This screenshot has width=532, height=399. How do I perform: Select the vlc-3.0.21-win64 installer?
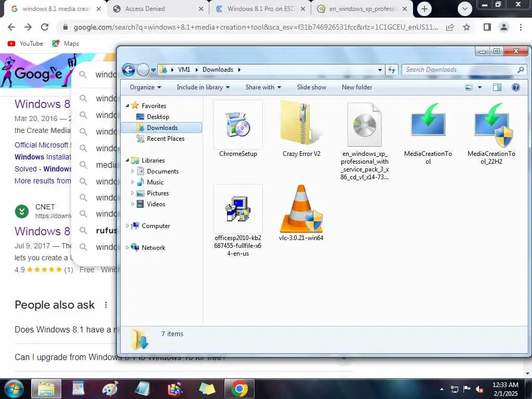click(x=301, y=213)
